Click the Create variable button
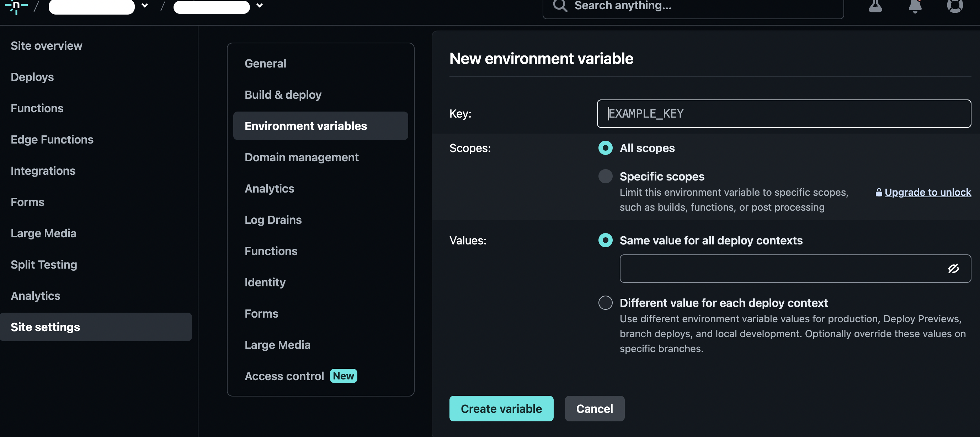Image resolution: width=980 pixels, height=437 pixels. (501, 409)
